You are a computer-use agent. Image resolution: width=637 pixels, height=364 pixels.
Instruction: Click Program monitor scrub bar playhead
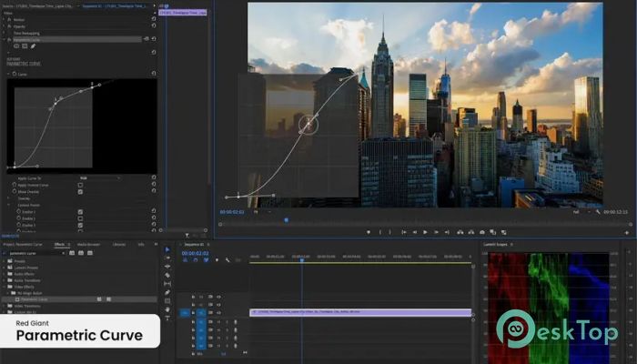[286, 220]
